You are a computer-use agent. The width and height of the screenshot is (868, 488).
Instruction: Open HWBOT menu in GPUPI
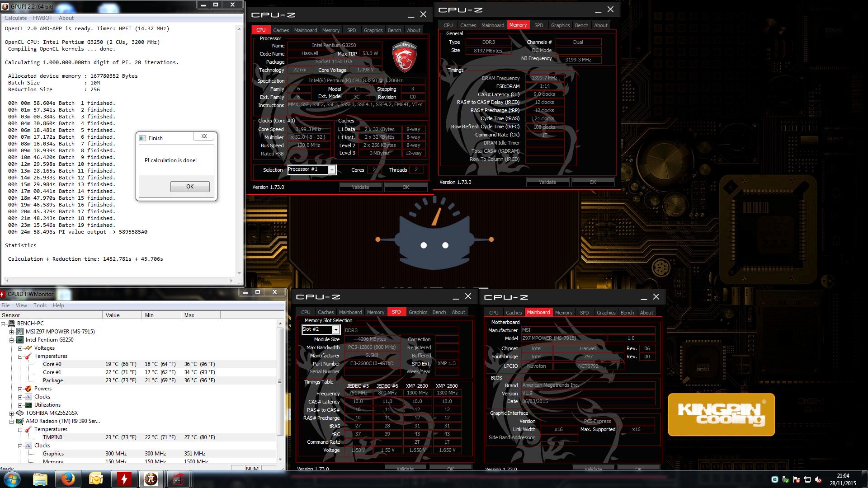(42, 18)
